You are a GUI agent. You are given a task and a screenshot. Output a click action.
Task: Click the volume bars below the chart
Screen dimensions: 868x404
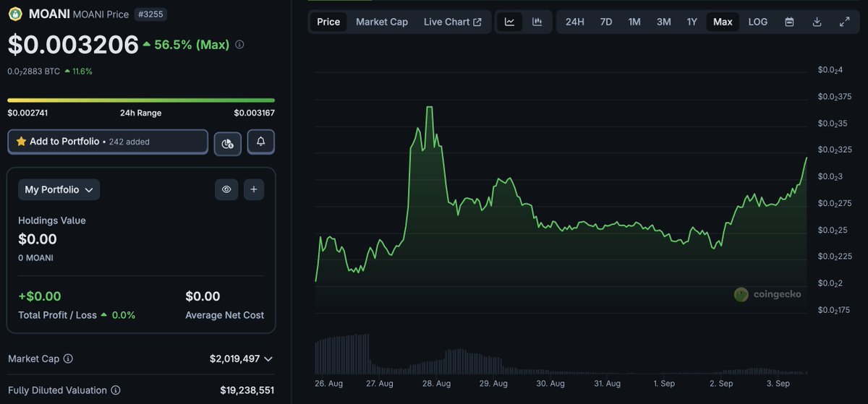[x=561, y=354]
